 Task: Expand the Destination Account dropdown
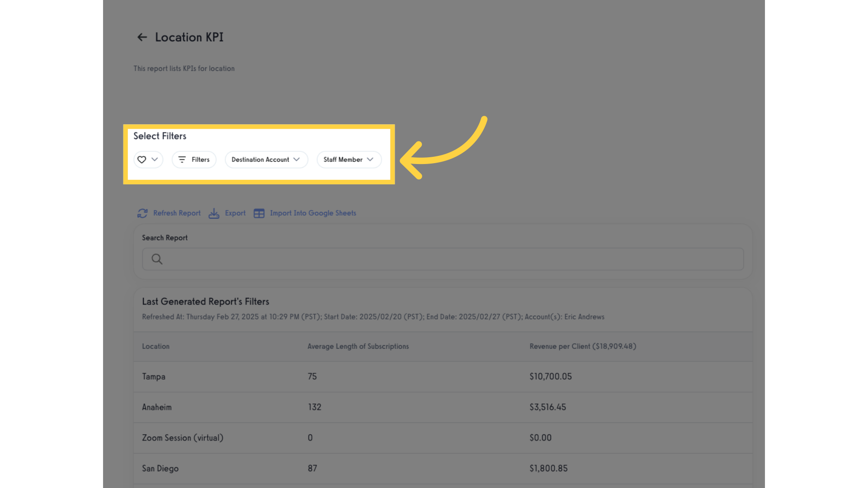click(x=266, y=160)
